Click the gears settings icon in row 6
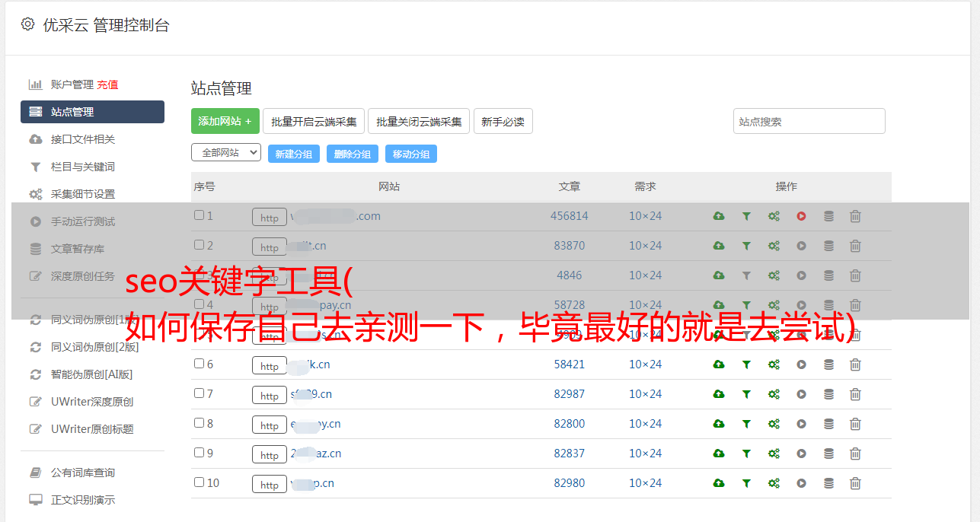This screenshot has height=522, width=980. (x=774, y=364)
